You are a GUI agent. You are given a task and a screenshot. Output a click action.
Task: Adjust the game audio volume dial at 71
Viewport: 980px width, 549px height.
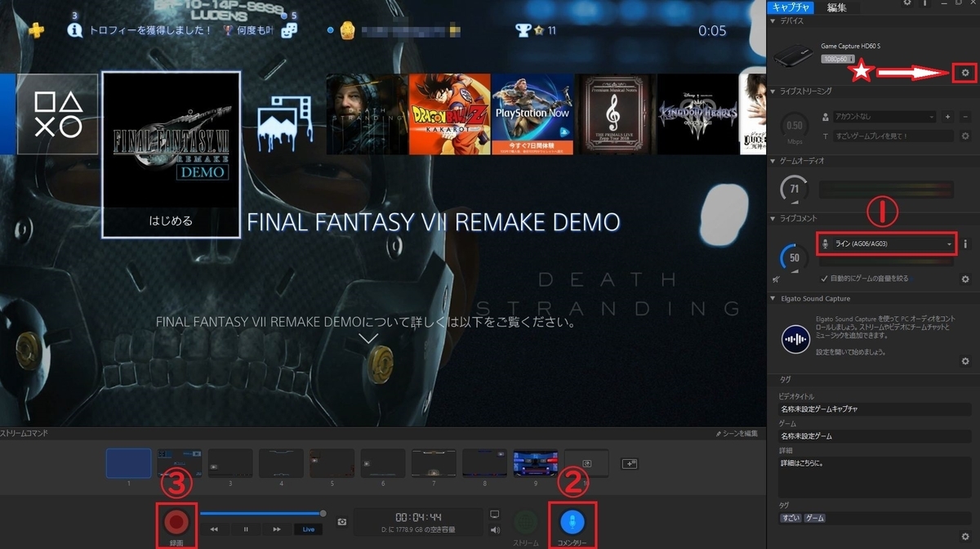coord(793,190)
